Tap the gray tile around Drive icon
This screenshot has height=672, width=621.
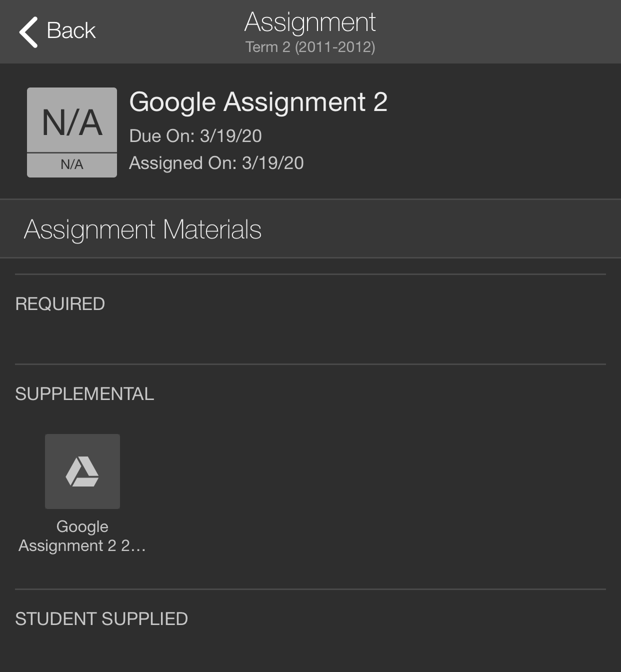(x=82, y=471)
